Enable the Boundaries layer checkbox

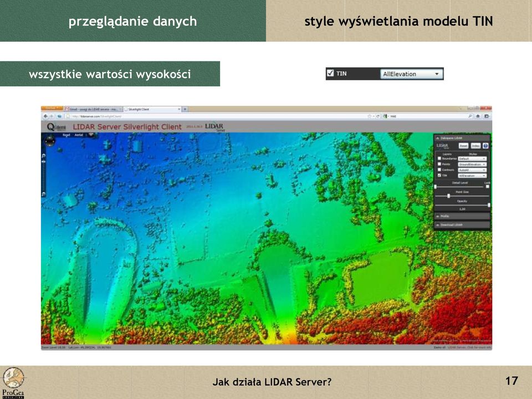pos(439,158)
